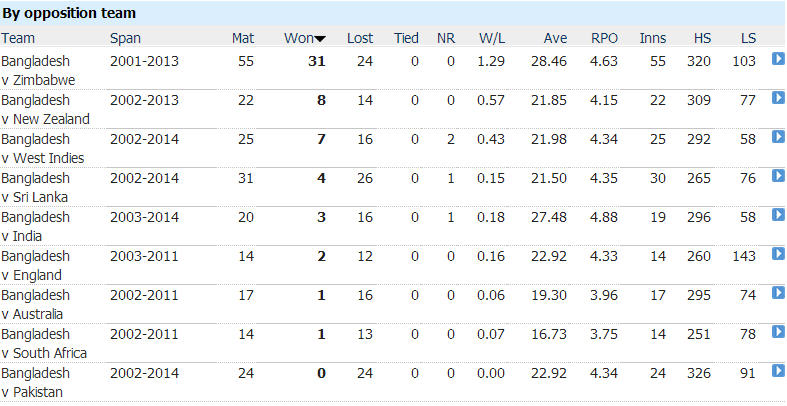Sort by Ave column header
This screenshot has height=406, width=787.
coord(555,38)
